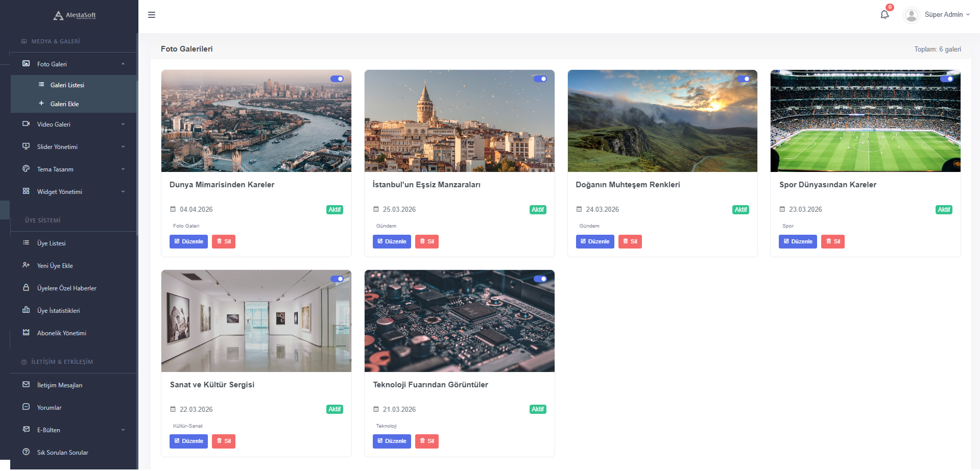This screenshot has width=980, height=471.
Task: Open the Galeri Ekle menu item
Action: [64, 104]
